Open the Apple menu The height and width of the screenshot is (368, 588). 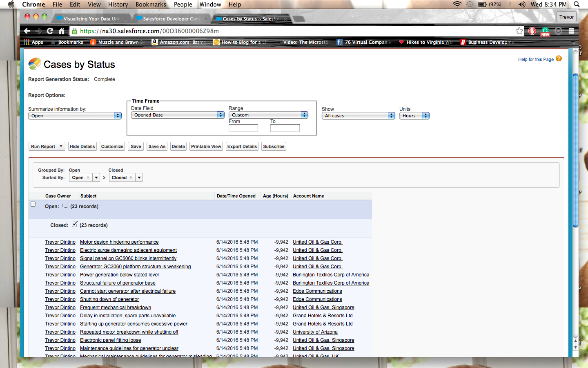point(11,4)
